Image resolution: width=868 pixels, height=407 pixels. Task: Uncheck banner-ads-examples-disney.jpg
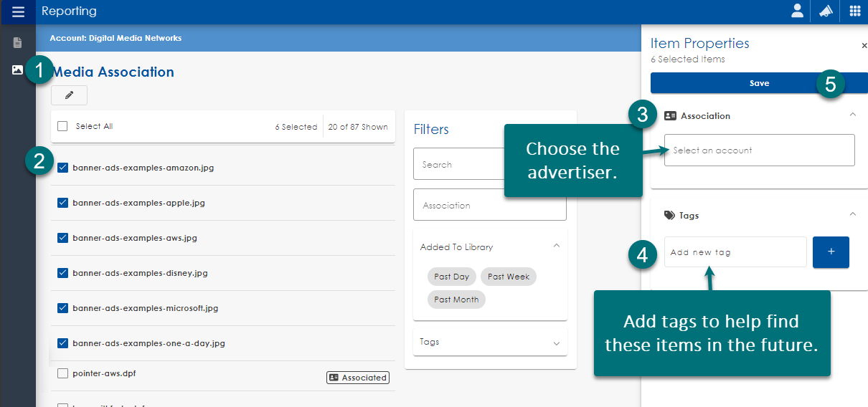point(62,273)
